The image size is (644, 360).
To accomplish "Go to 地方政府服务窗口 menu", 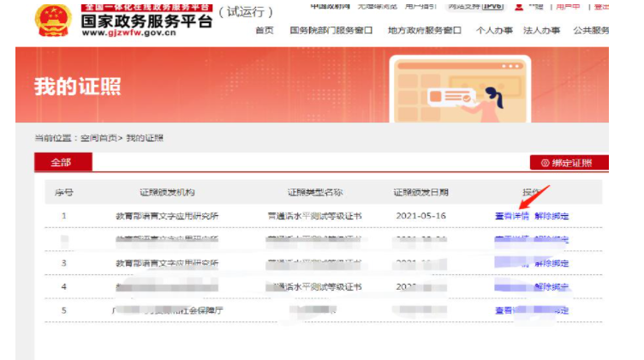I will click(x=425, y=31).
